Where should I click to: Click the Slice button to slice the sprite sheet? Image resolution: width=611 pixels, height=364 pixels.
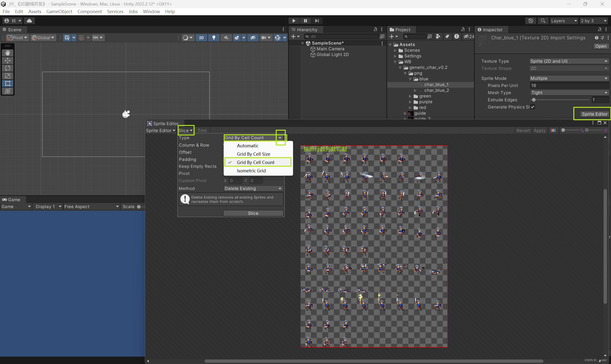click(253, 213)
